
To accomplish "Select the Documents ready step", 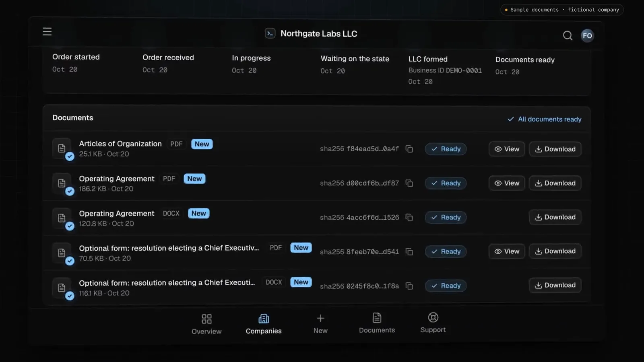I will (525, 60).
